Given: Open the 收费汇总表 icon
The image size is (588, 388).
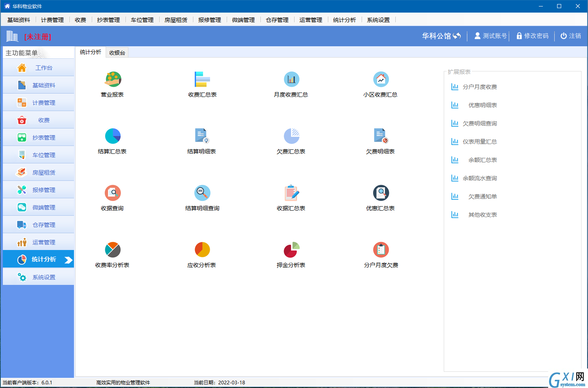Looking at the screenshot, I should point(202,79).
